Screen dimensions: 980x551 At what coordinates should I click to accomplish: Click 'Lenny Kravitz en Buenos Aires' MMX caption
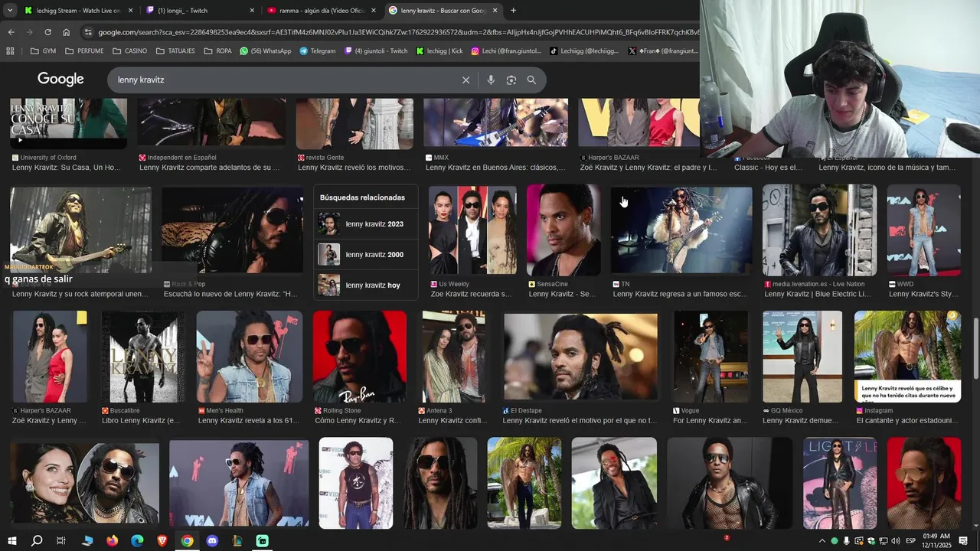tap(495, 168)
